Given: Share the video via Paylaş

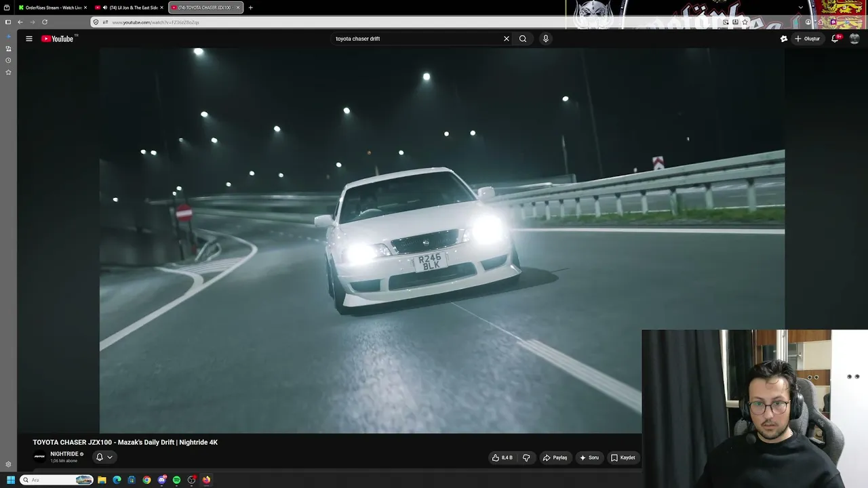Looking at the screenshot, I should point(555,457).
